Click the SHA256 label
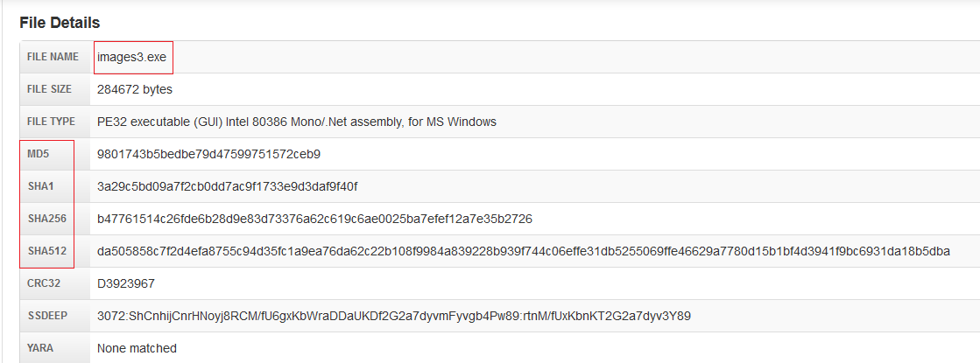The image size is (980, 363). 46,219
